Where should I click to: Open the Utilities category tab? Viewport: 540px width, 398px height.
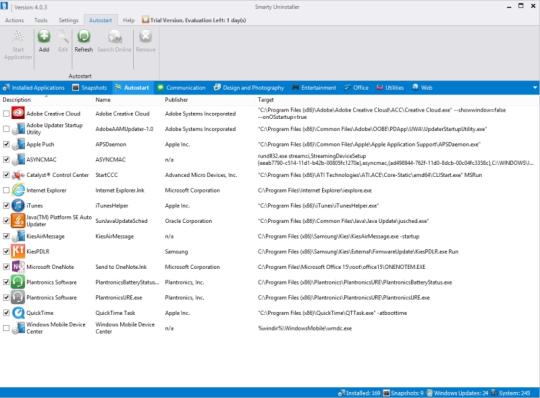pos(390,88)
